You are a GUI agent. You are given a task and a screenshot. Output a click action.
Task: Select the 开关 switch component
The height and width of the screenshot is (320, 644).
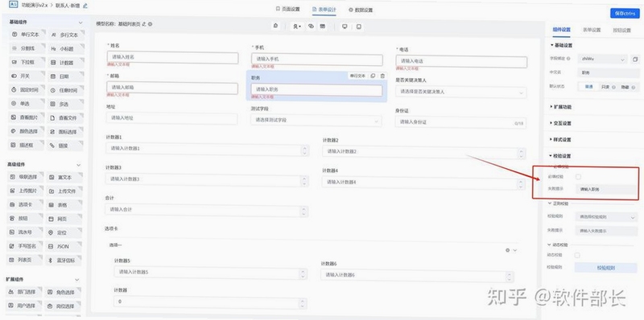click(x=27, y=76)
